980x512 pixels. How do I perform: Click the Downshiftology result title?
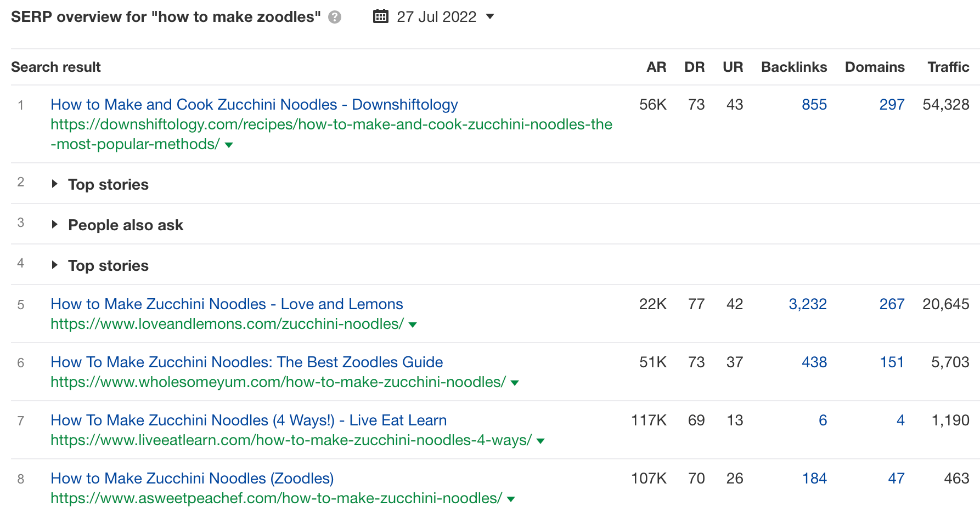click(x=254, y=104)
